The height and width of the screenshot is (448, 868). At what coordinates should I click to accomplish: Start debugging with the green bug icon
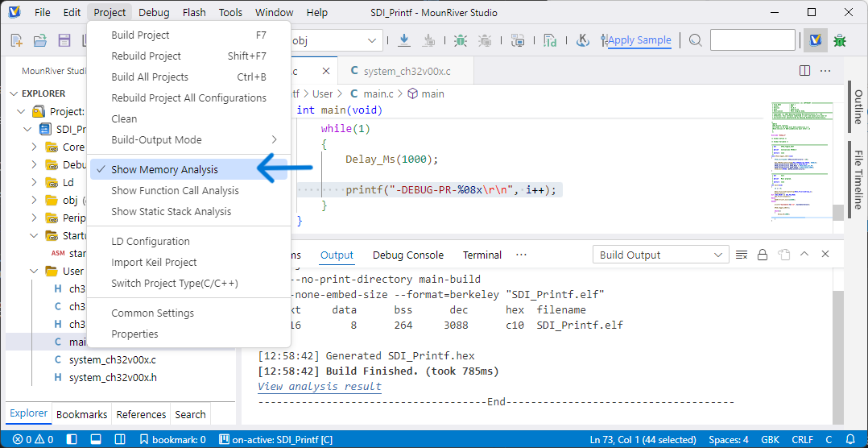[x=460, y=40]
